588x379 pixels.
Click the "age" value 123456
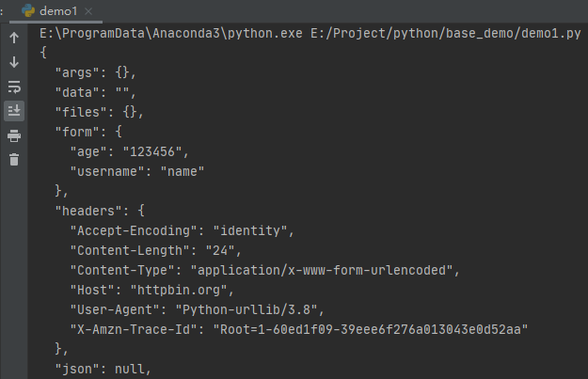[160, 151]
